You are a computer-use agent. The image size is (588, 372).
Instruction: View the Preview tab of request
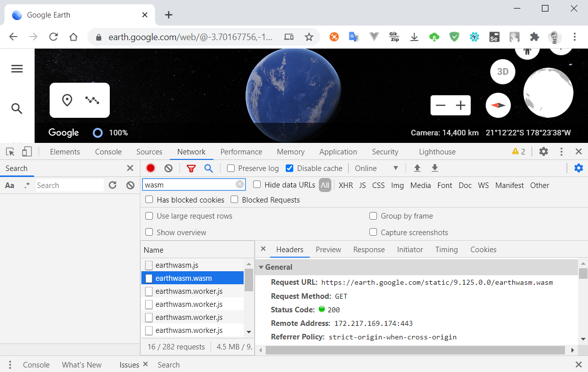click(328, 249)
